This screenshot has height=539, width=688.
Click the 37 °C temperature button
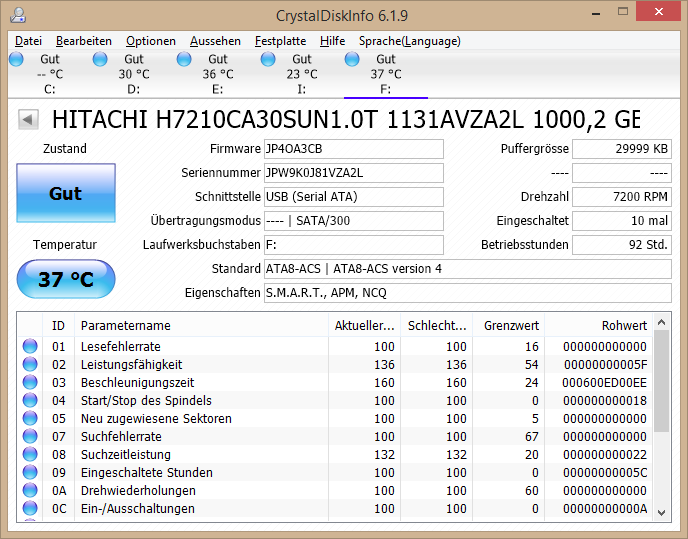66,279
